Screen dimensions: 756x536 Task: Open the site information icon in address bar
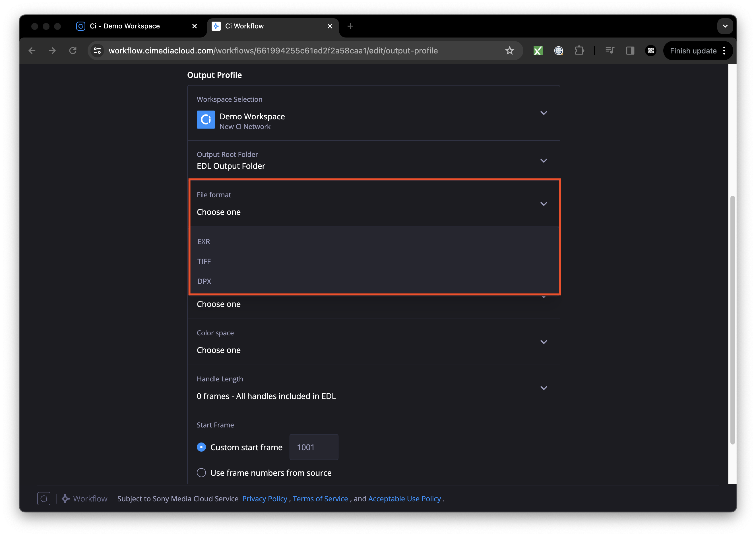click(97, 51)
